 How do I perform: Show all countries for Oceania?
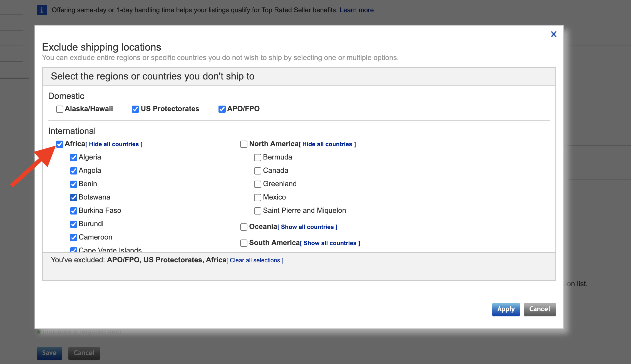click(x=307, y=227)
